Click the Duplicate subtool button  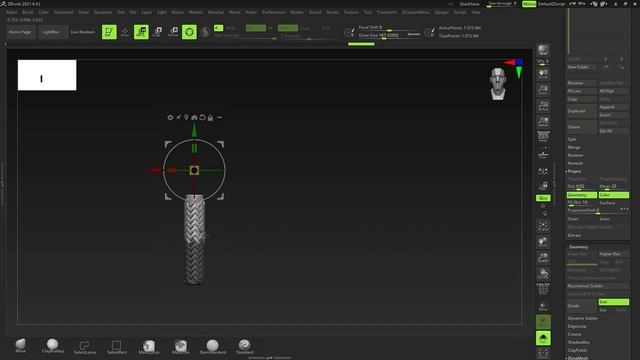click(x=581, y=111)
